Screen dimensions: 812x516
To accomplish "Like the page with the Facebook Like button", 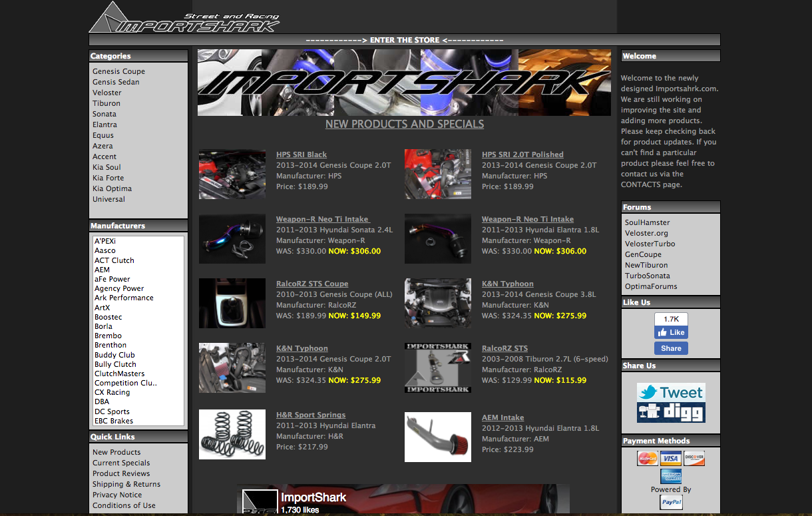I will pyautogui.click(x=671, y=332).
